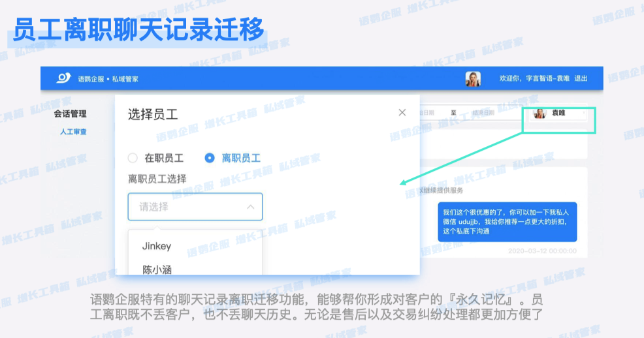Choose Jinkey from the dropdown list
This screenshot has width=644, height=338.
[x=157, y=246]
